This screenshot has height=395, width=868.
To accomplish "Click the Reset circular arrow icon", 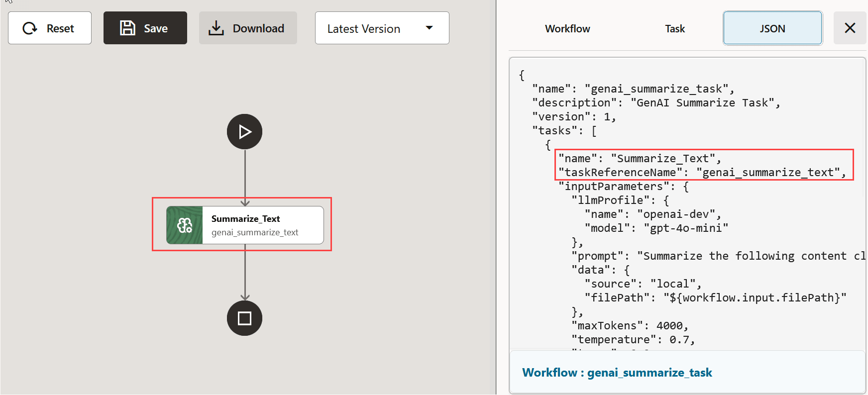I will 30,28.
